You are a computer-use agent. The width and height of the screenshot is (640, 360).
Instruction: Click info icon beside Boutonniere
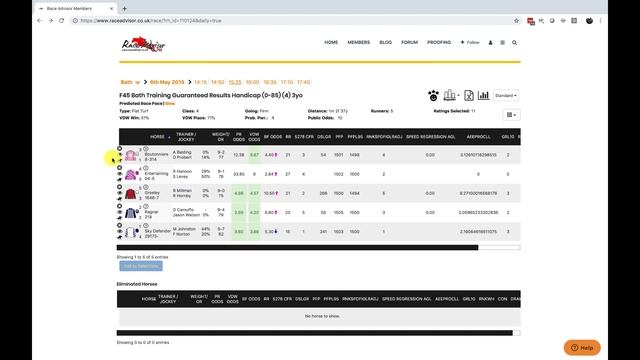click(x=146, y=149)
